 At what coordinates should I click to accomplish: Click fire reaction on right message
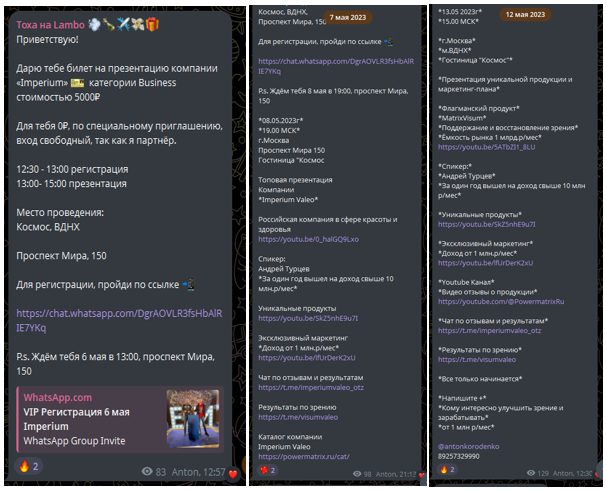(448, 470)
